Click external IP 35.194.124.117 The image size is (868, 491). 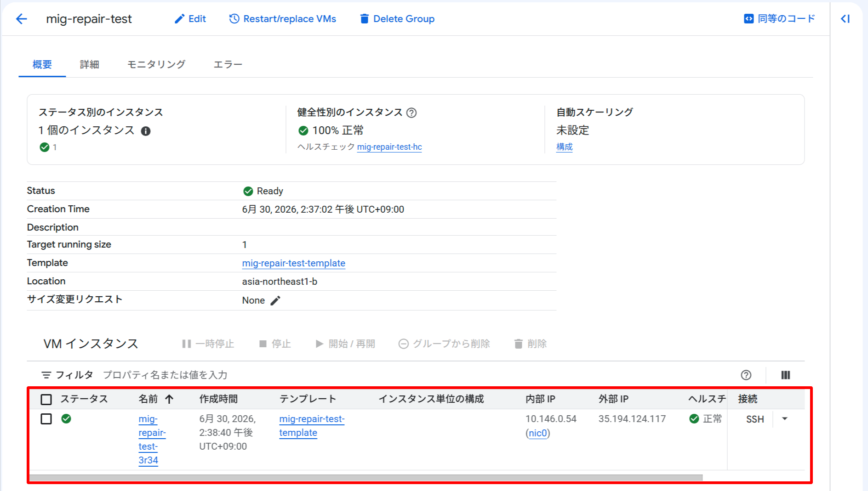[632, 419]
